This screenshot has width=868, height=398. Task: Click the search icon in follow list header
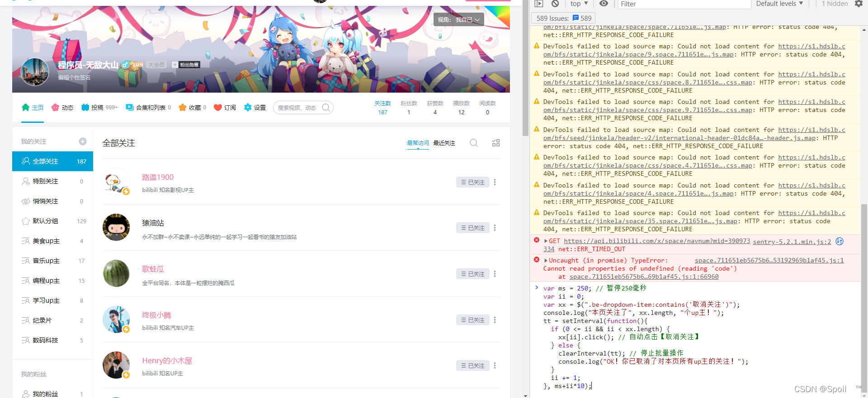474,143
